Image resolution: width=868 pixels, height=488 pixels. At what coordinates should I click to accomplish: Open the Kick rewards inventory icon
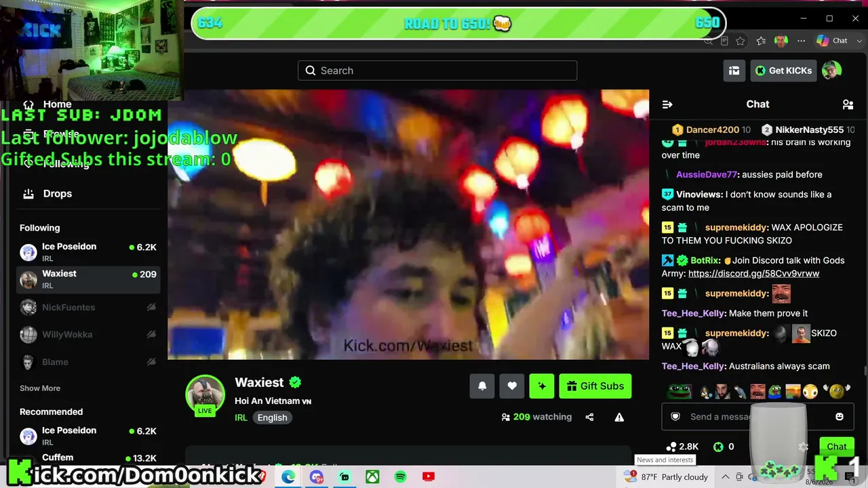734,70
